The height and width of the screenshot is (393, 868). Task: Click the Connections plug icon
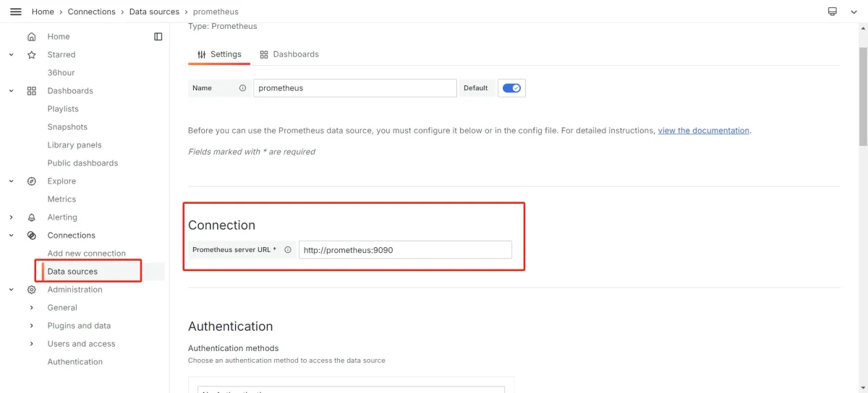pos(31,236)
